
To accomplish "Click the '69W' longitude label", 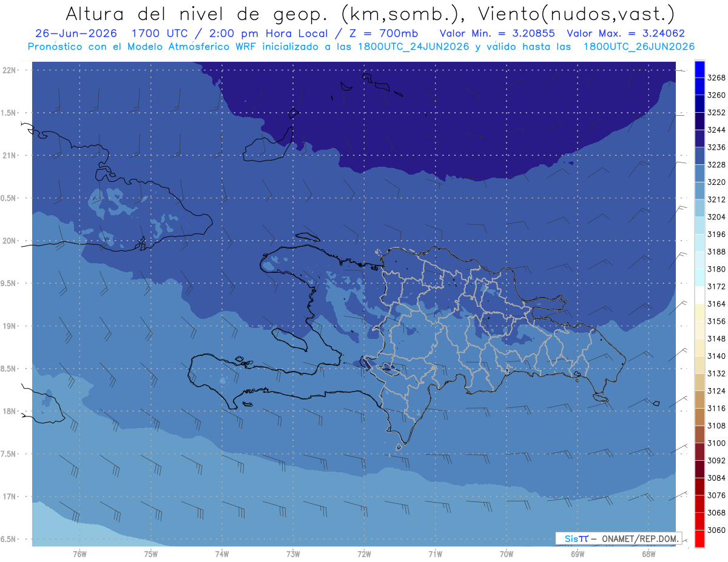I will pos(578,554).
